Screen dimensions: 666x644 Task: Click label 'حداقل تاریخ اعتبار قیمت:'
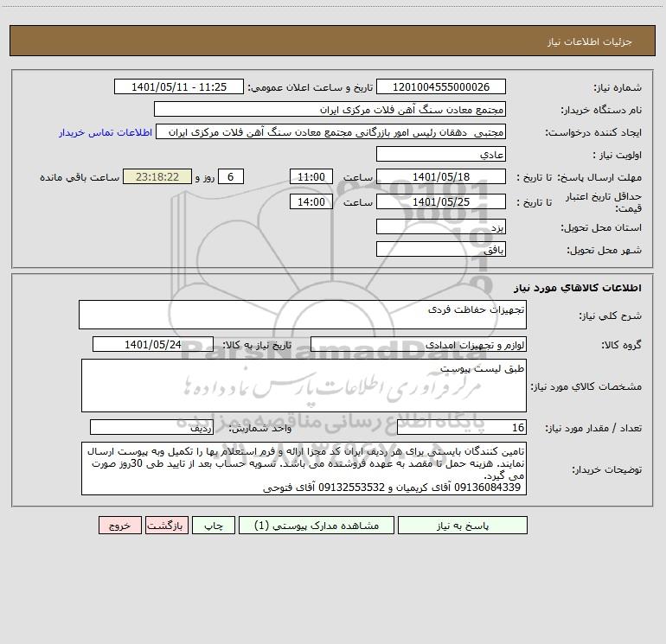pyautogui.click(x=604, y=202)
